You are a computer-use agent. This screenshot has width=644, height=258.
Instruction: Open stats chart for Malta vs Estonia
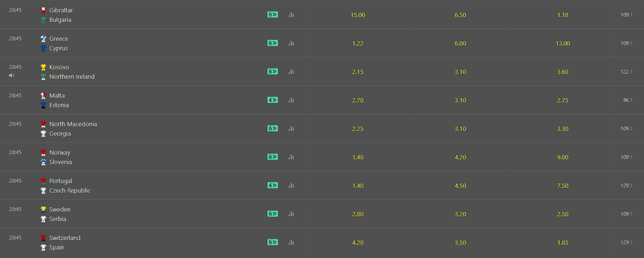click(291, 100)
